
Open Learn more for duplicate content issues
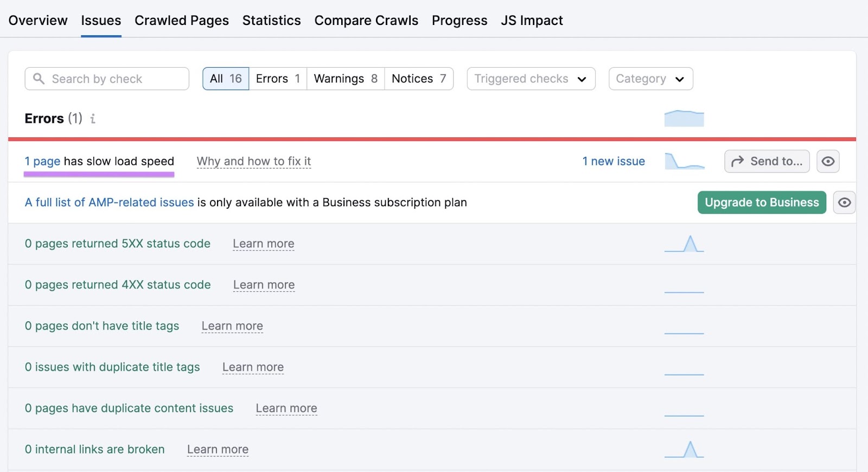point(286,408)
